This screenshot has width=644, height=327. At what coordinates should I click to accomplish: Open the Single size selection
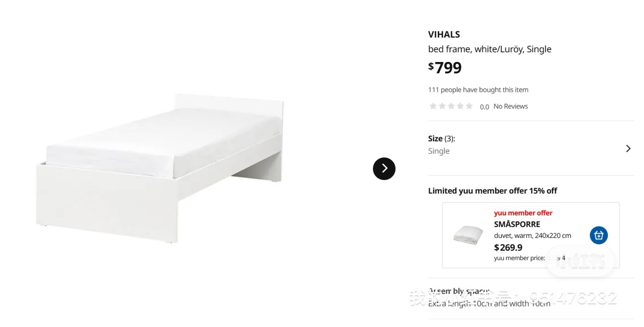(439, 151)
